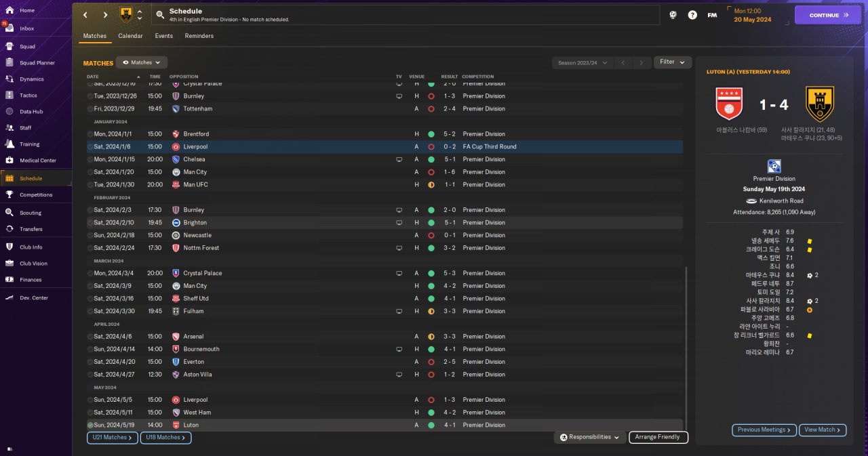Viewport: 868px width, 456px height.
Task: Go to previous season with left chevron
Action: [623, 62]
